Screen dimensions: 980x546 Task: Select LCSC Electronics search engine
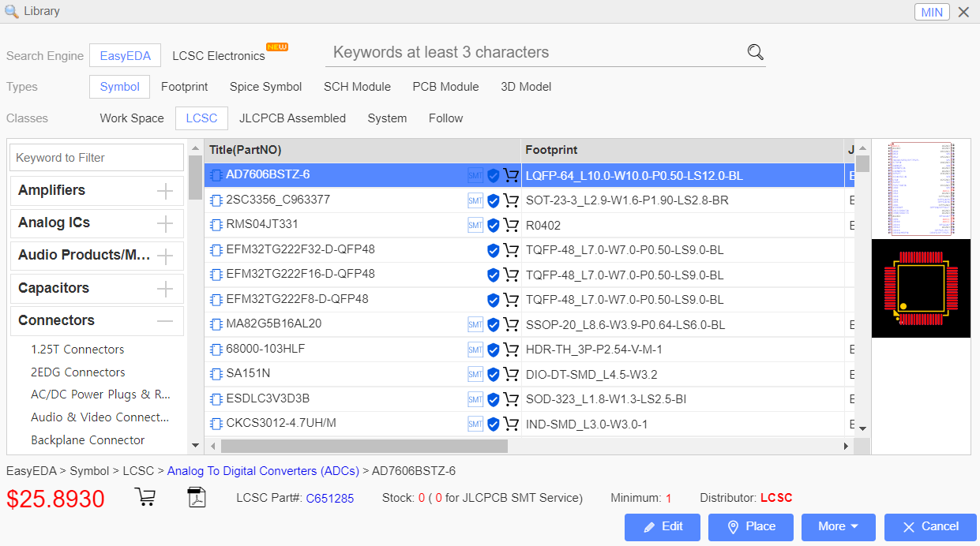219,56
